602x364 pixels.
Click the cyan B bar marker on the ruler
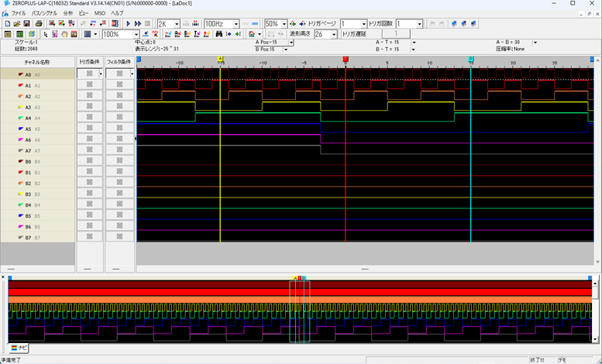[471, 59]
